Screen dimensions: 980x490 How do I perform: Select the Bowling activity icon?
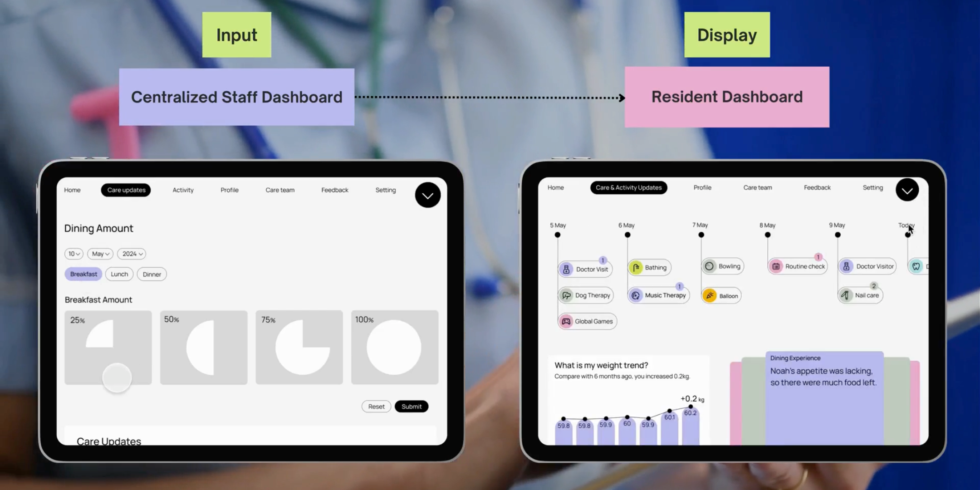(x=709, y=266)
